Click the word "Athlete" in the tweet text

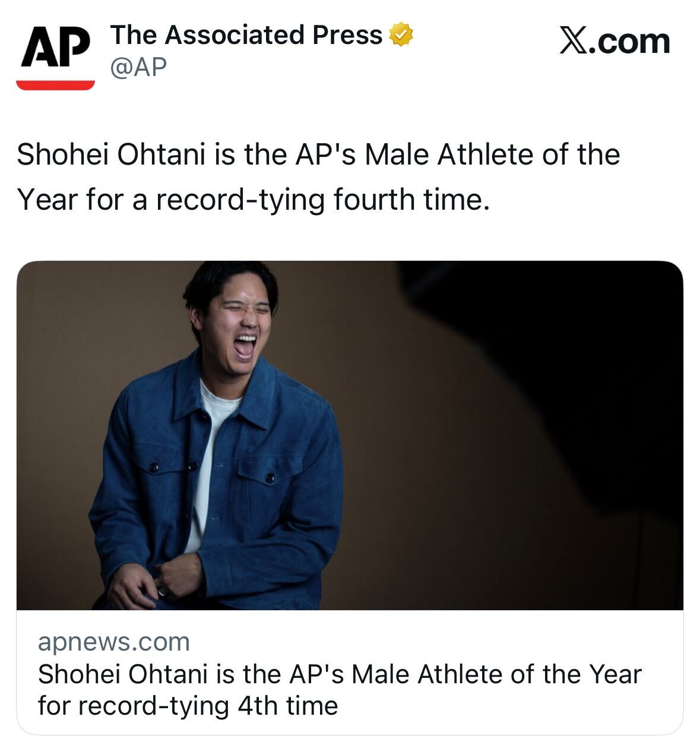[x=485, y=154]
